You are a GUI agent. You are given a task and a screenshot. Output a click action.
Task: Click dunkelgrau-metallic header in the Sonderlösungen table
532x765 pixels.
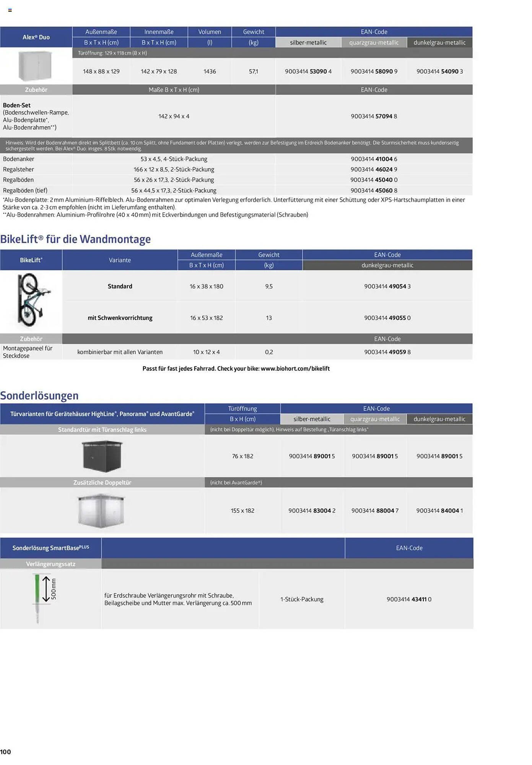coord(439,419)
